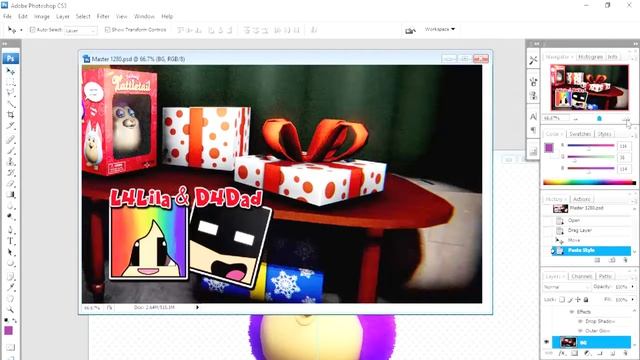Open the layer Fill slider arrow
The height and width of the screenshot is (360, 640).
click(633, 300)
